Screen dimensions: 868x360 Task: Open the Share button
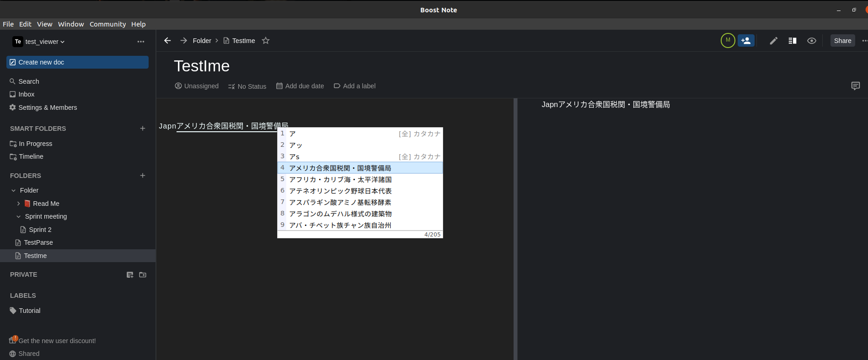click(x=842, y=41)
